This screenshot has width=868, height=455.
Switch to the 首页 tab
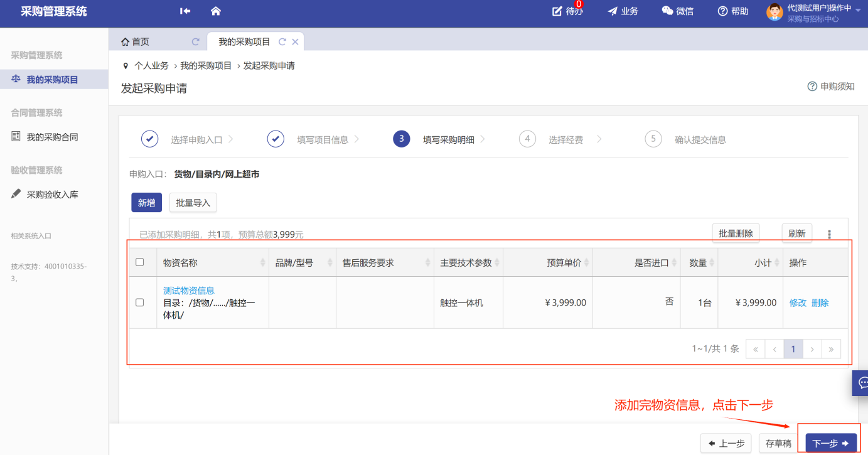[135, 42]
